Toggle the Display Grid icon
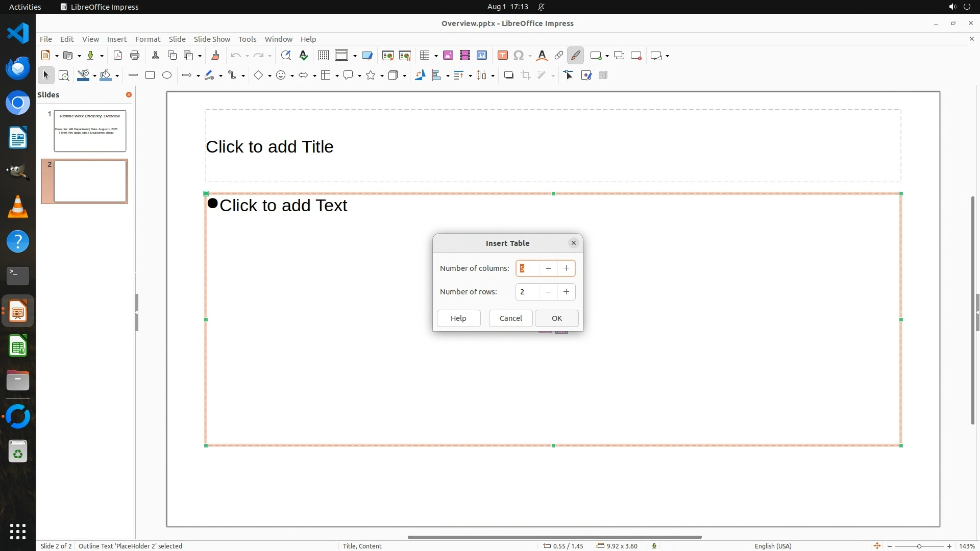Viewport: 980px width, 551px height. (x=324, y=56)
